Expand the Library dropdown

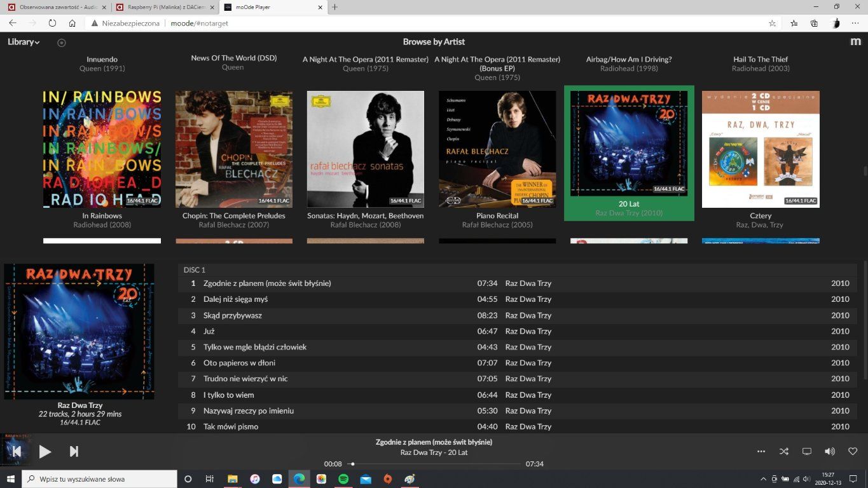(24, 42)
